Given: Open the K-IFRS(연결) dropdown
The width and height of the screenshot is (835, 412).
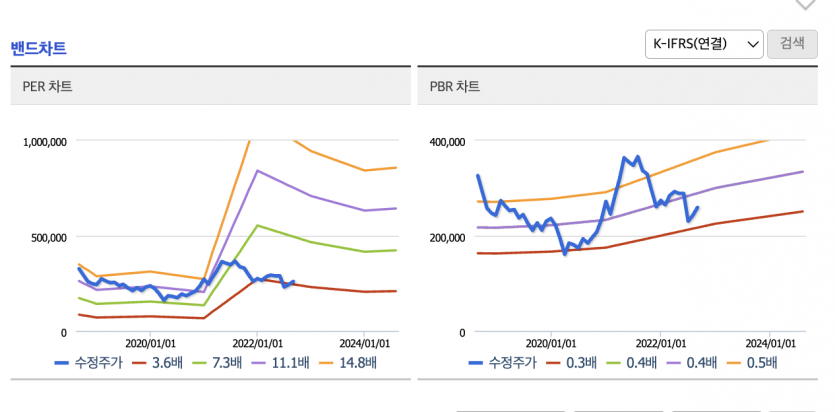Looking at the screenshot, I should [x=704, y=44].
